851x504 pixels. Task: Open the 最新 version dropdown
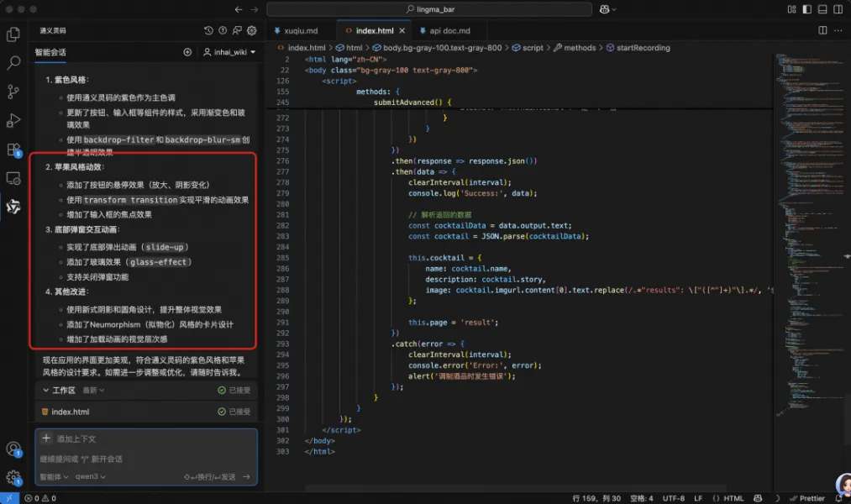[x=93, y=390]
